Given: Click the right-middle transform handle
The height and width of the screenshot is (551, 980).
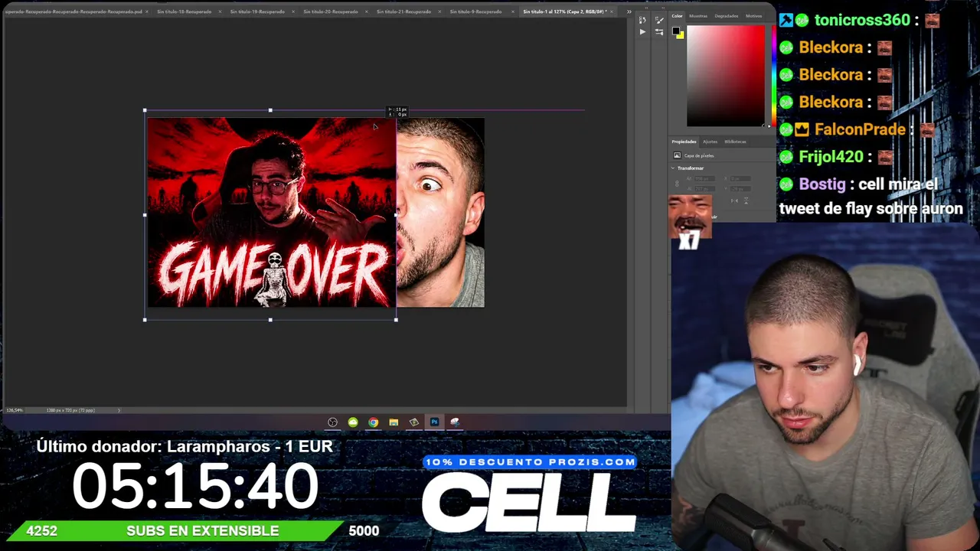Looking at the screenshot, I should [x=396, y=215].
